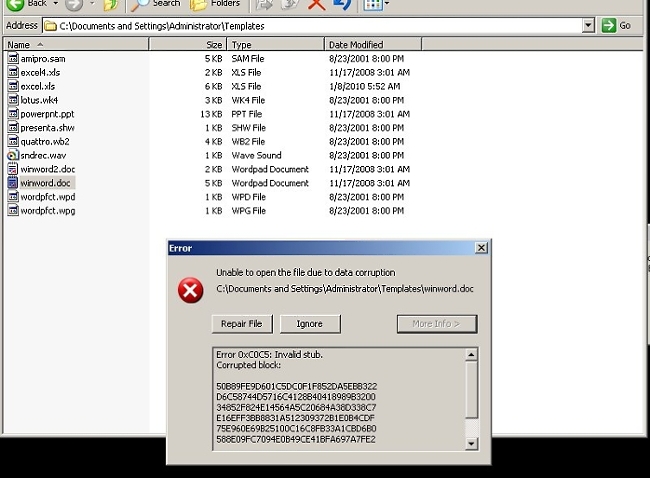Select the amipro.sam file icon

point(13,59)
